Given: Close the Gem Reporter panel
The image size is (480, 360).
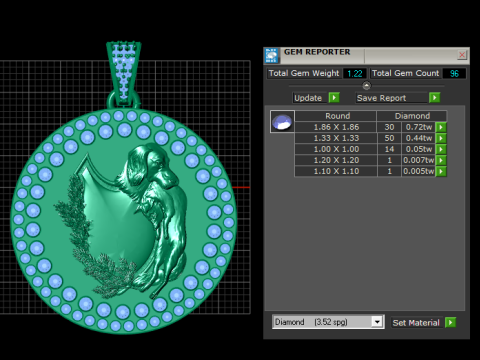Looking at the screenshot, I should click(462, 55).
